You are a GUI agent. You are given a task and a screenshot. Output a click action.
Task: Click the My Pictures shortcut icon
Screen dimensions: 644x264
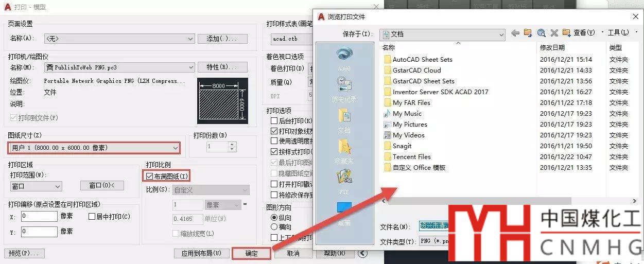pos(388,125)
